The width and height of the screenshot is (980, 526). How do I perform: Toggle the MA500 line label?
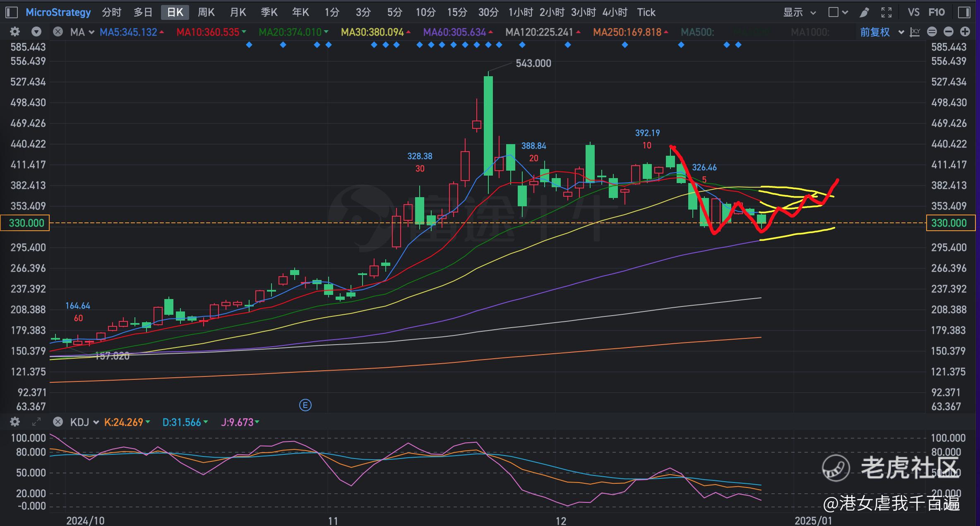[697, 32]
